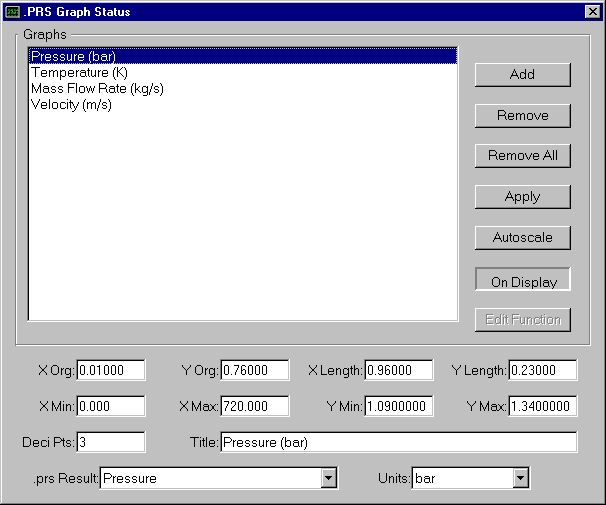Click the X Min input field
Image resolution: width=606 pixels, height=505 pixels.
tap(111, 406)
